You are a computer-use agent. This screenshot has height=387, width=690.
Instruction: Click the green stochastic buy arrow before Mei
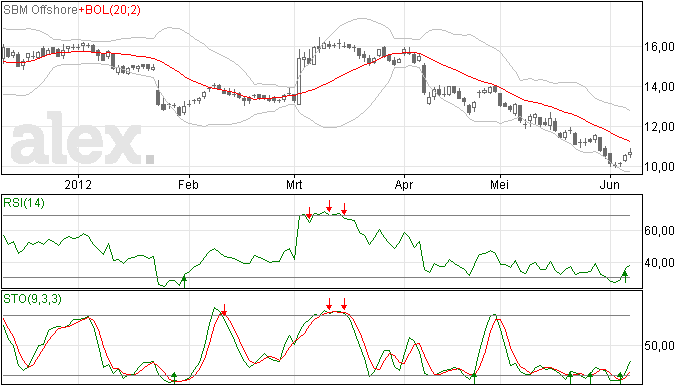pyautogui.click(x=474, y=378)
